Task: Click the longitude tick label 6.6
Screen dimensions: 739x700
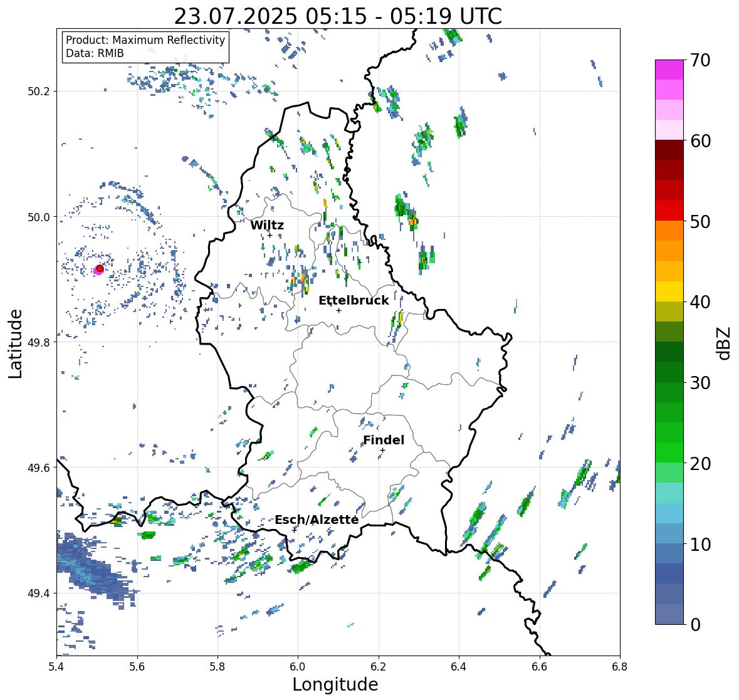Action: point(540,666)
